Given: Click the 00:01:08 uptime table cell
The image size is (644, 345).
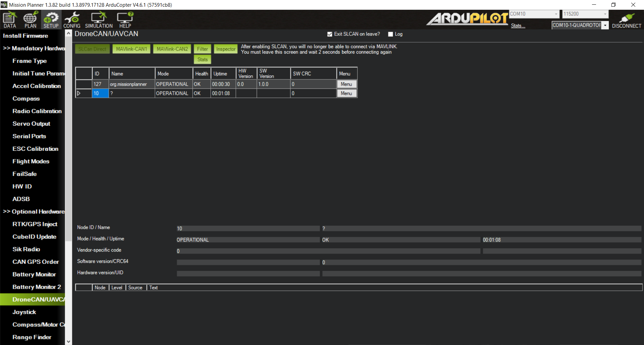Looking at the screenshot, I should click(223, 93).
